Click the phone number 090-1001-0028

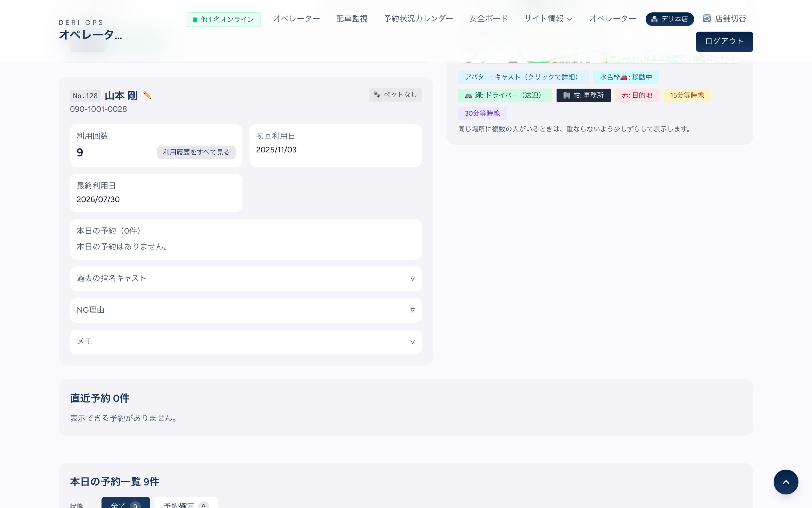(x=98, y=109)
